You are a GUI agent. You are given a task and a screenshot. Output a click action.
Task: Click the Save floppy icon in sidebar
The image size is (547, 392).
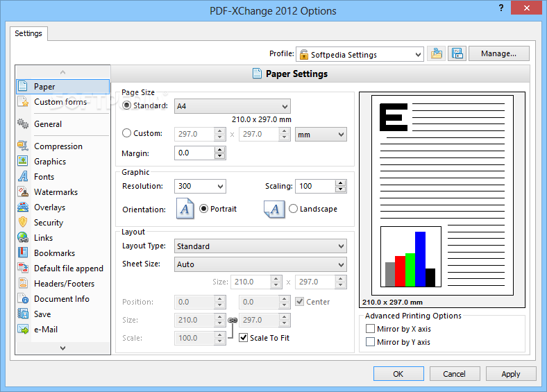tap(23, 314)
